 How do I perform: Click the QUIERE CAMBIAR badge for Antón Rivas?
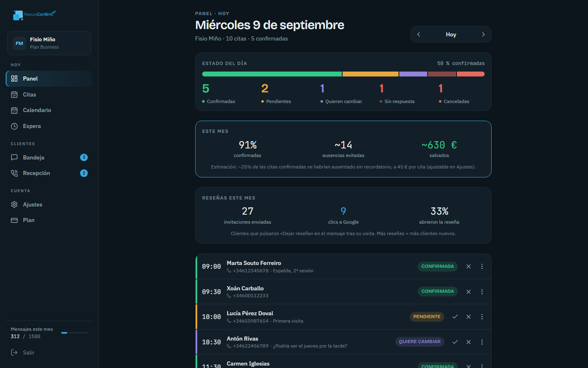pos(420,342)
